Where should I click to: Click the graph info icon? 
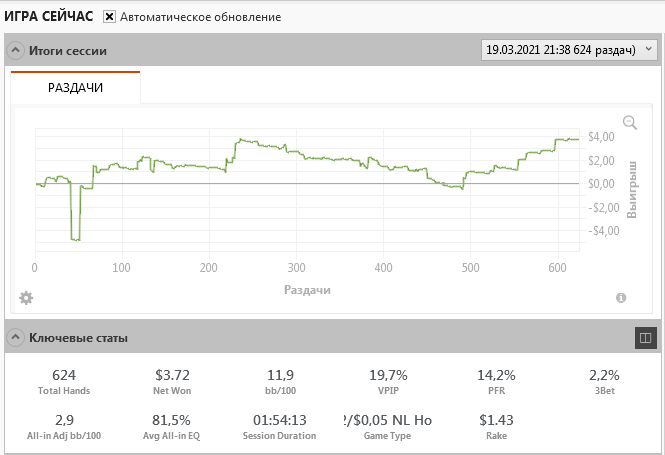point(621,297)
